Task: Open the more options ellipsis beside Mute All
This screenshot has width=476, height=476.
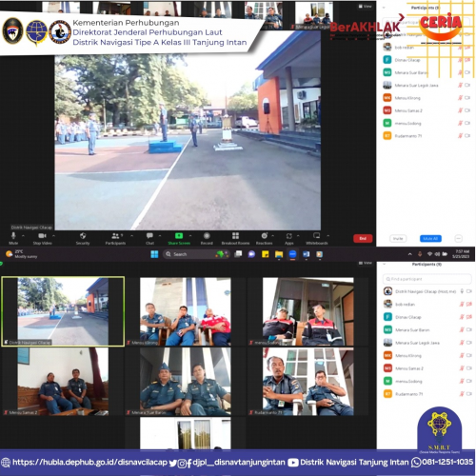Action: click(458, 238)
